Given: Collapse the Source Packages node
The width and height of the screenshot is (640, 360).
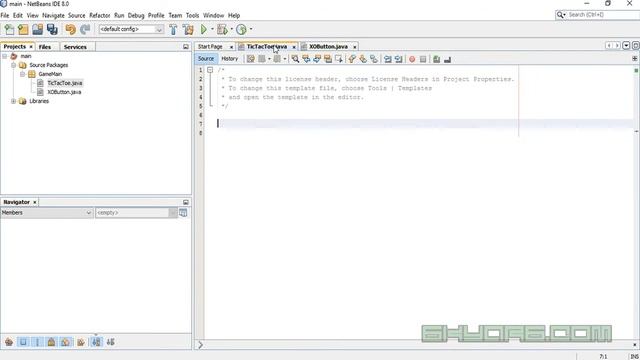Looking at the screenshot, I should pyautogui.click(x=13, y=65).
